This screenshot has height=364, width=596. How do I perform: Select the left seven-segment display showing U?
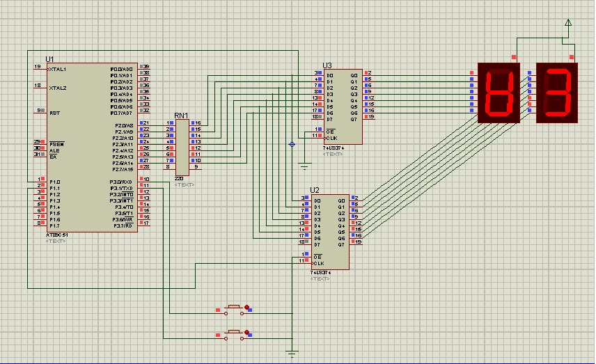click(x=499, y=93)
